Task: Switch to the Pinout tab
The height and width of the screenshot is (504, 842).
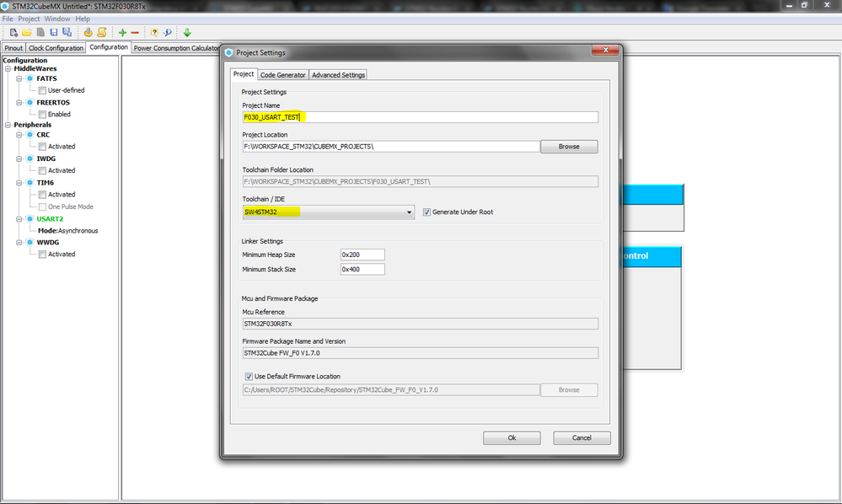Action: pyautogui.click(x=13, y=48)
